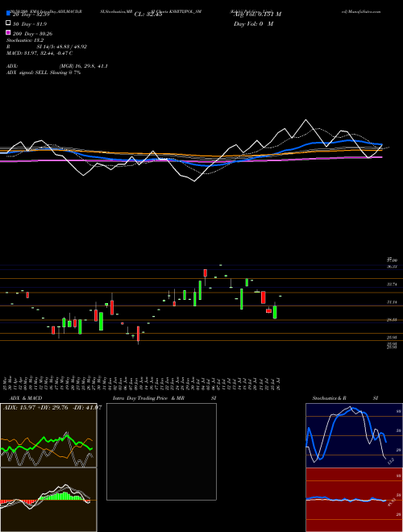Click the 'Stochastics & RSI' panel heading
The image size is (403, 532).
pyautogui.click(x=345, y=398)
